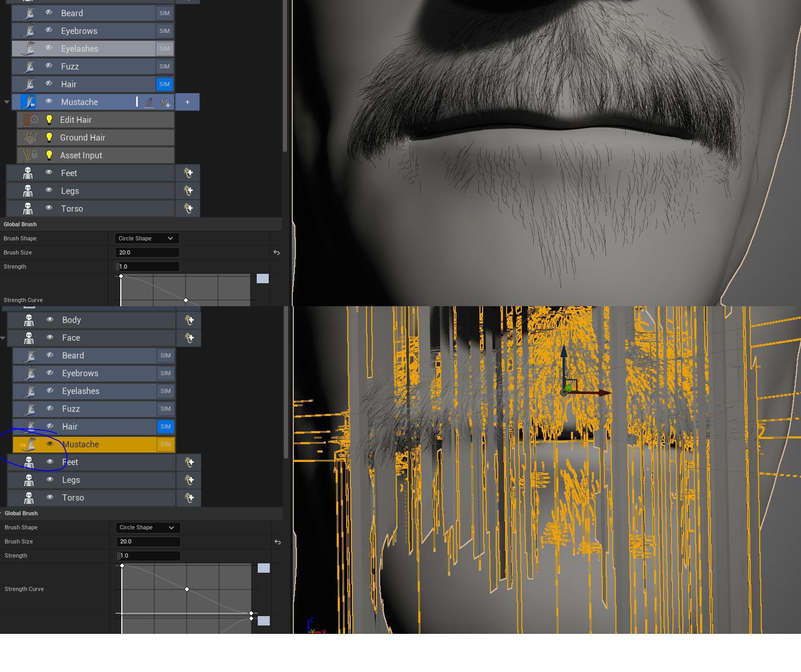Click the Ground Hair modifier icon
Viewport: 801px width, 672px height.
(30, 137)
